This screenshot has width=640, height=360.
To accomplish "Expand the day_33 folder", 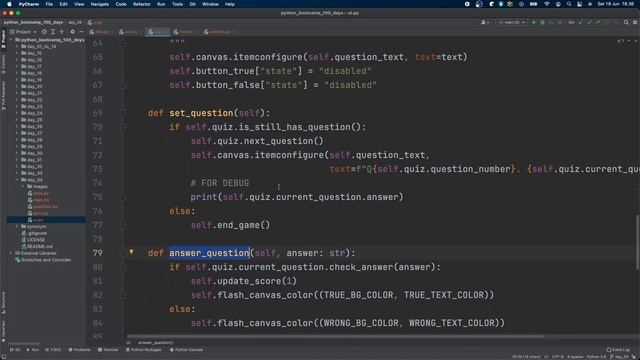I will point(17,173).
